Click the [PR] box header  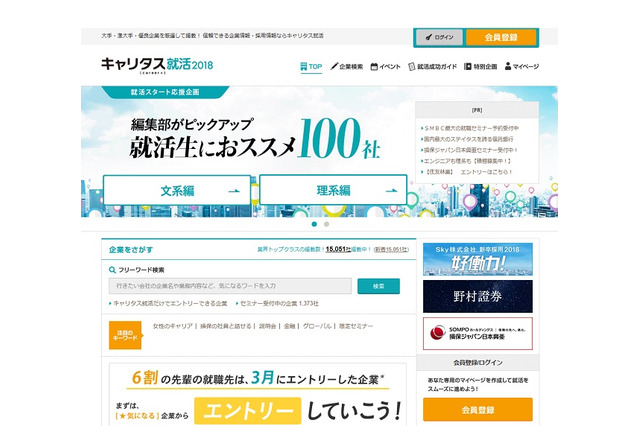click(x=477, y=110)
